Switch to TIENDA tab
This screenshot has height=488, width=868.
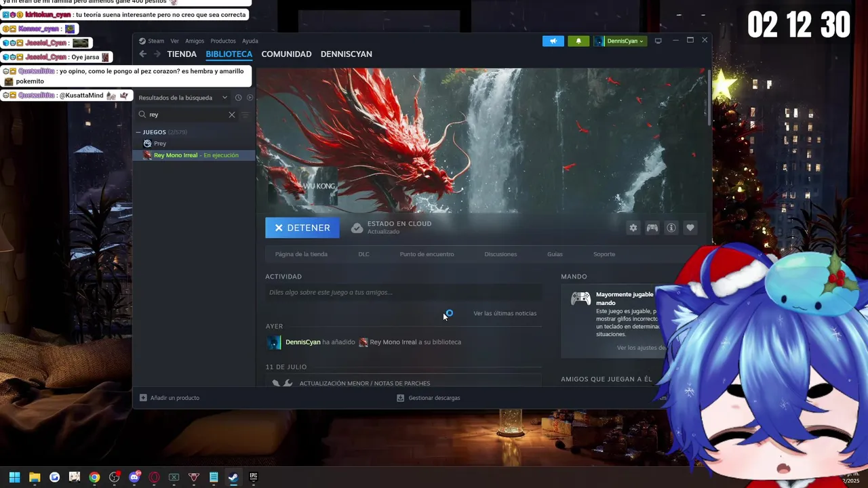[x=182, y=54]
